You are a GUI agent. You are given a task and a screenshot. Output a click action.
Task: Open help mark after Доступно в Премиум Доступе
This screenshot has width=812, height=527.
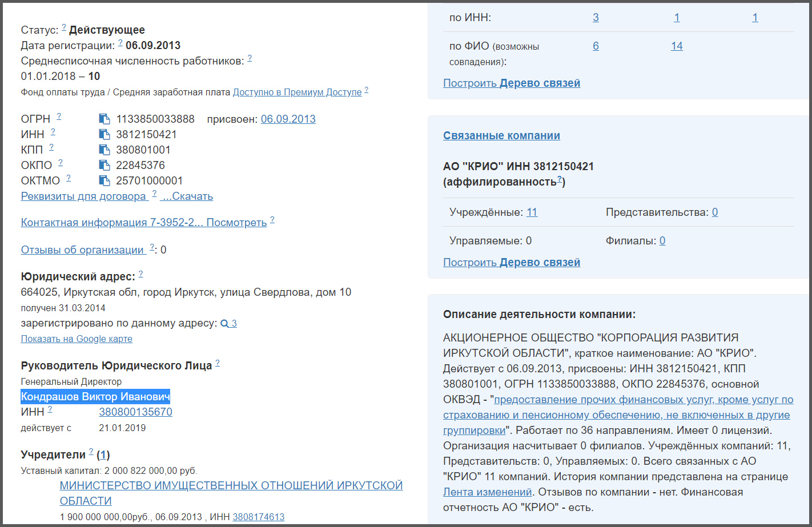[x=367, y=90]
